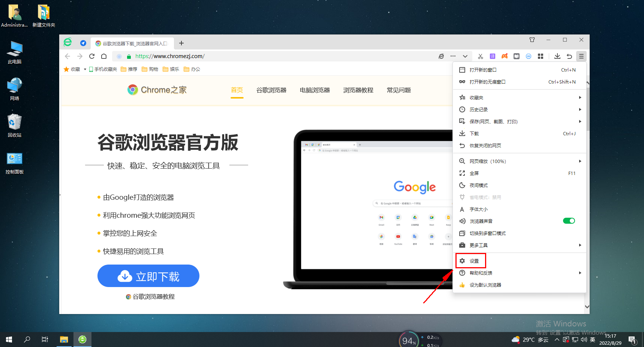Choose 恢复关闭的网页 menu entry
Screen dimensions: 644x347
point(520,146)
